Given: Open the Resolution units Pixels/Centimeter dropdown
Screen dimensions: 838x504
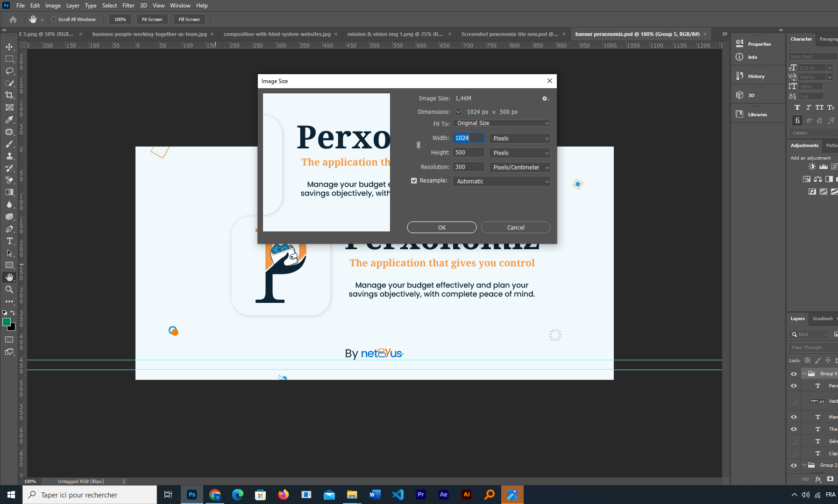Looking at the screenshot, I should tap(519, 167).
